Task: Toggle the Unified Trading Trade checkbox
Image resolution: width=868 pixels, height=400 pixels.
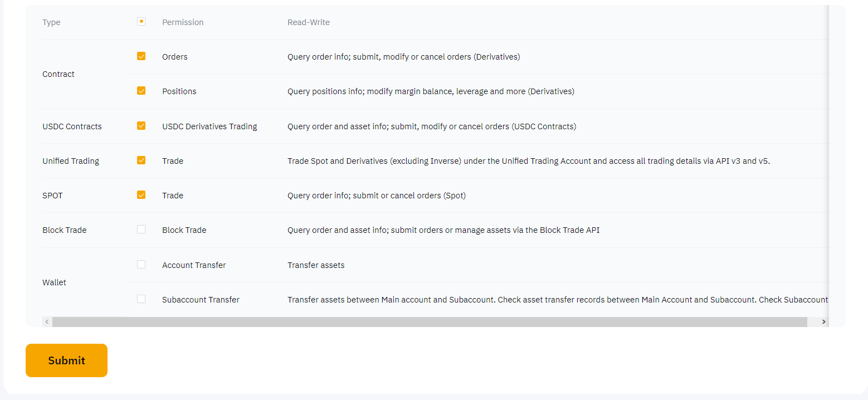Action: click(x=142, y=160)
